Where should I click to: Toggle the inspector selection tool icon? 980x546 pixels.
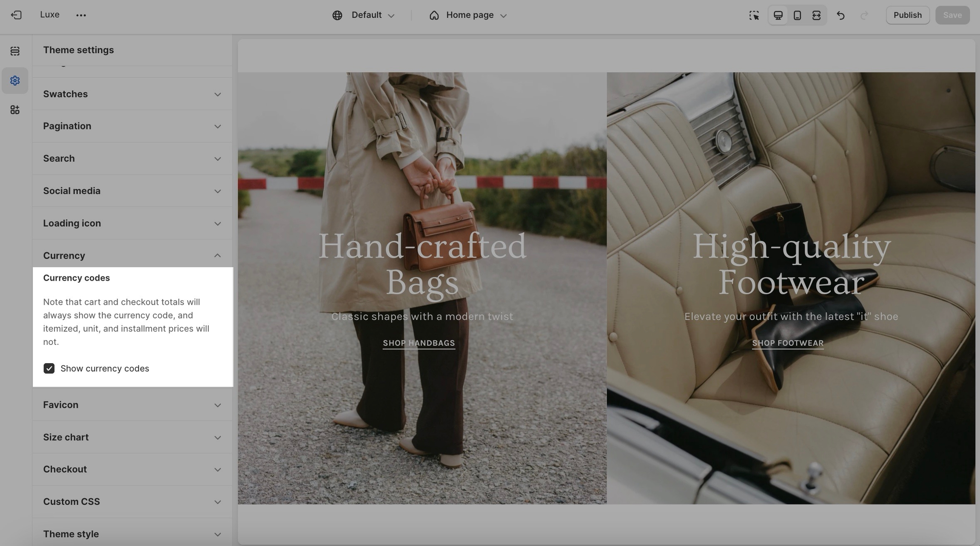pos(754,15)
